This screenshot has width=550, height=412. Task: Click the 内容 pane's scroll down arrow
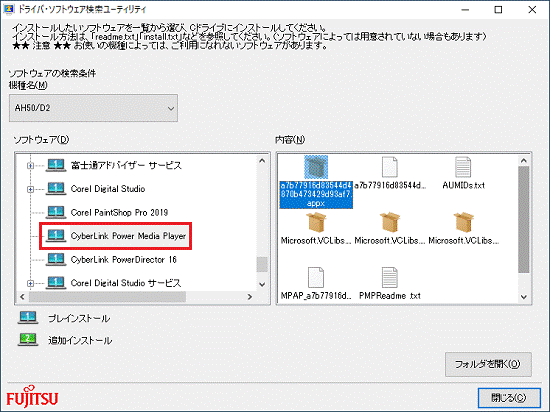524,297
